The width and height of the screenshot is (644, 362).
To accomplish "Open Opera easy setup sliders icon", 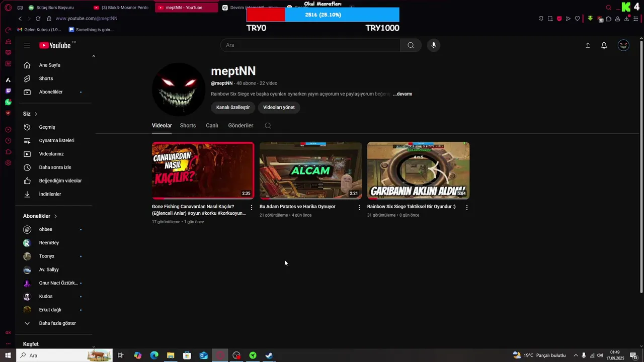I will pyautogui.click(x=636, y=19).
